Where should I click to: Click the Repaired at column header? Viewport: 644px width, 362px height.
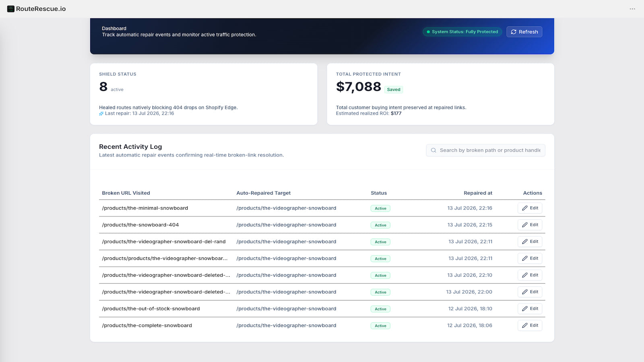click(x=478, y=193)
